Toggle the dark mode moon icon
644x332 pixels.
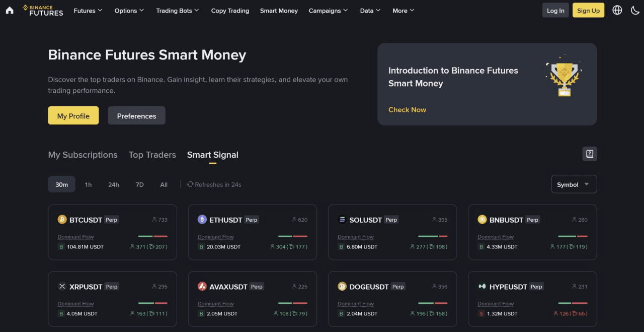coord(635,10)
